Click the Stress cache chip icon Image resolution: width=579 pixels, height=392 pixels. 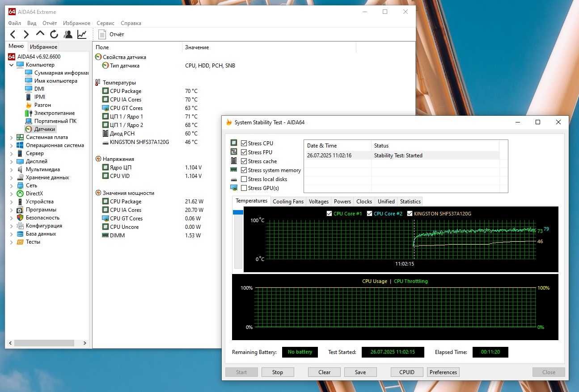[234, 161]
